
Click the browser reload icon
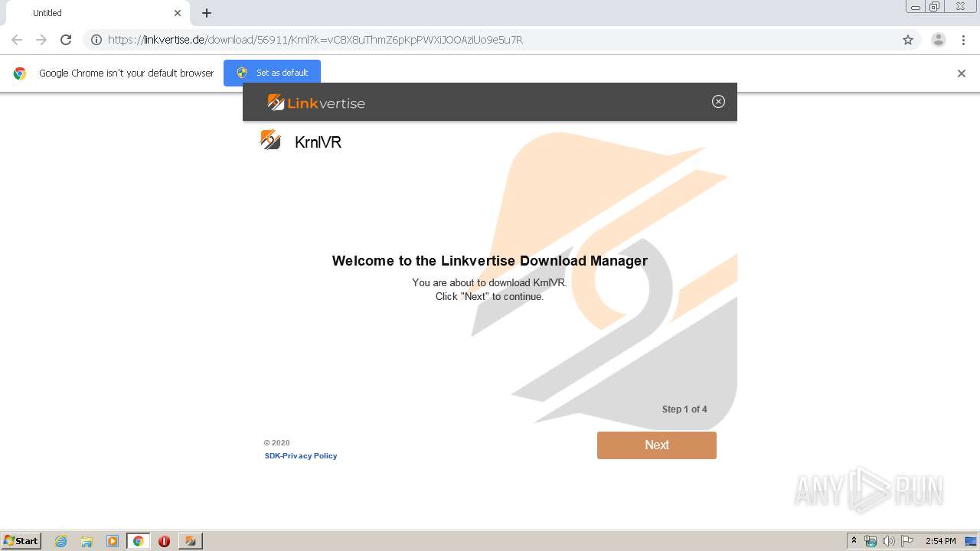point(66,40)
